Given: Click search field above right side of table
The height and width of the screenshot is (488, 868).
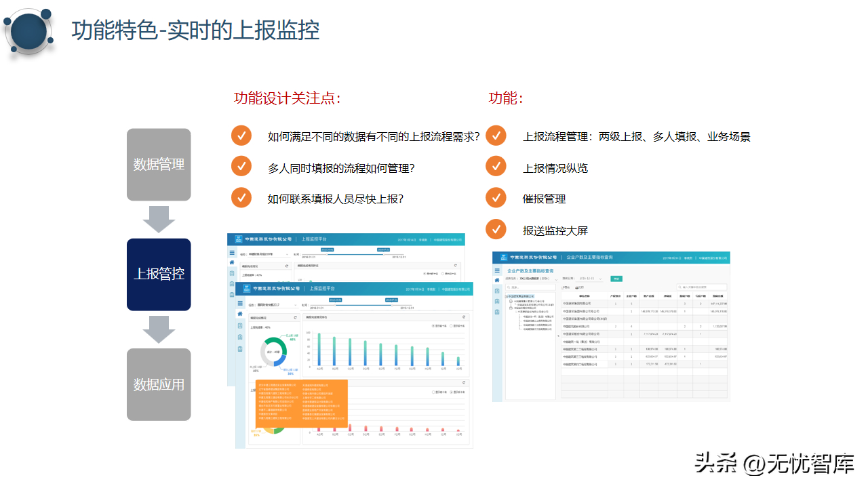Looking at the screenshot, I should coord(702,287).
